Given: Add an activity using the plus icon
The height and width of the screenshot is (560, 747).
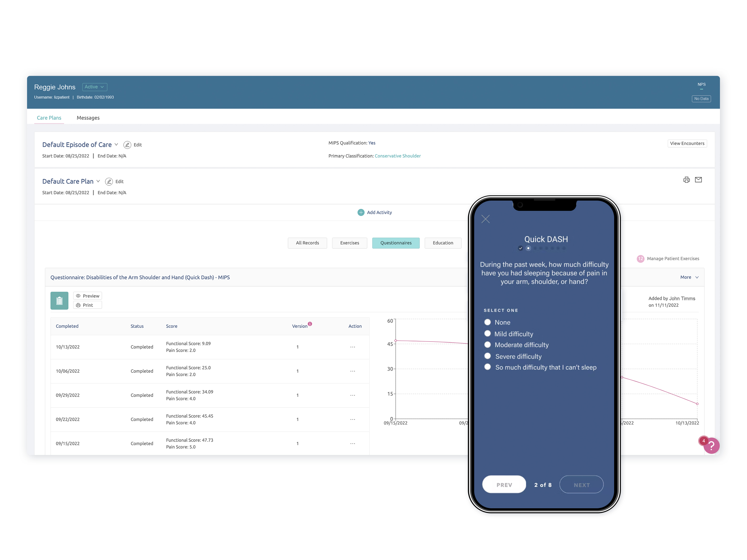Looking at the screenshot, I should point(361,212).
